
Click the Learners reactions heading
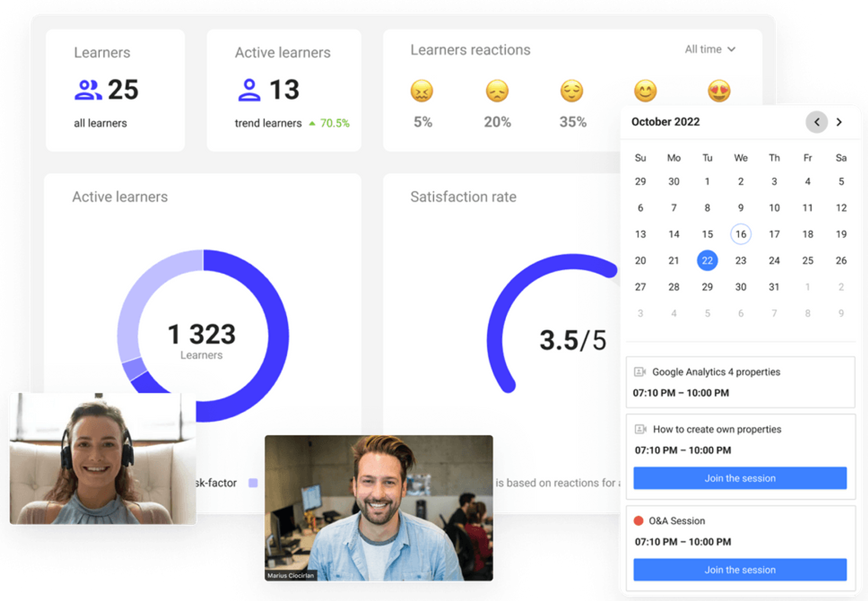471,50
